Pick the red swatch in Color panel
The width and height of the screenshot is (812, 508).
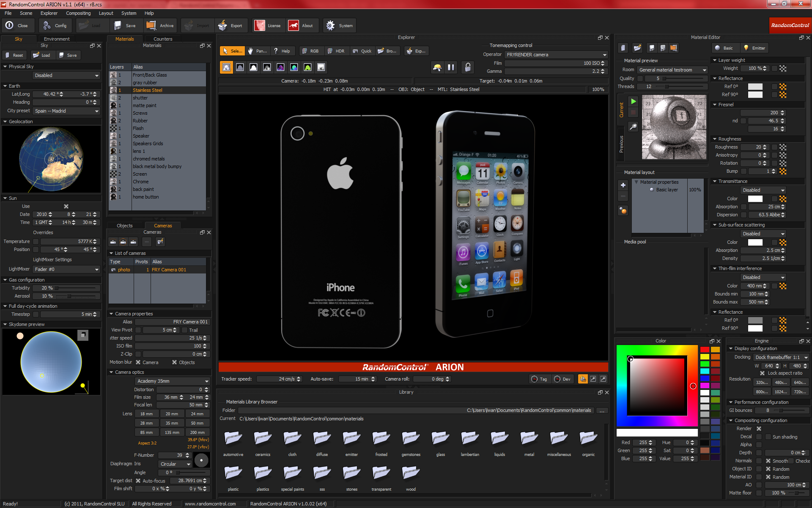click(705, 350)
